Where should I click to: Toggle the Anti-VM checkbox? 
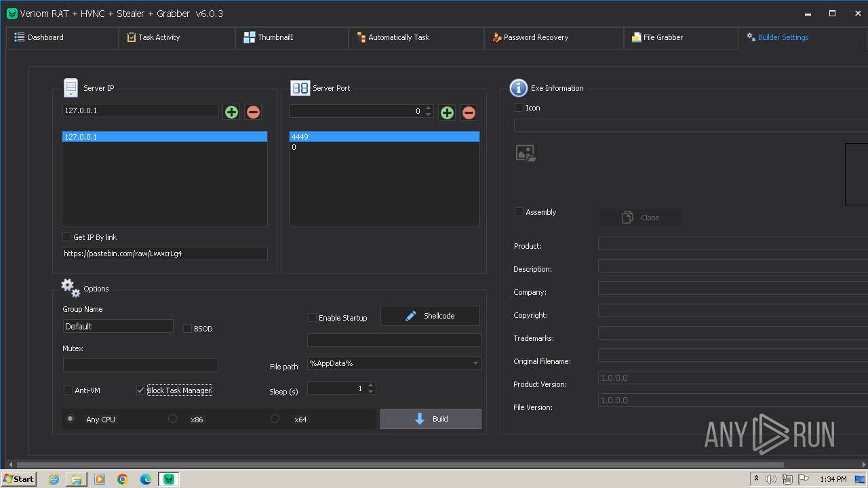(x=68, y=390)
